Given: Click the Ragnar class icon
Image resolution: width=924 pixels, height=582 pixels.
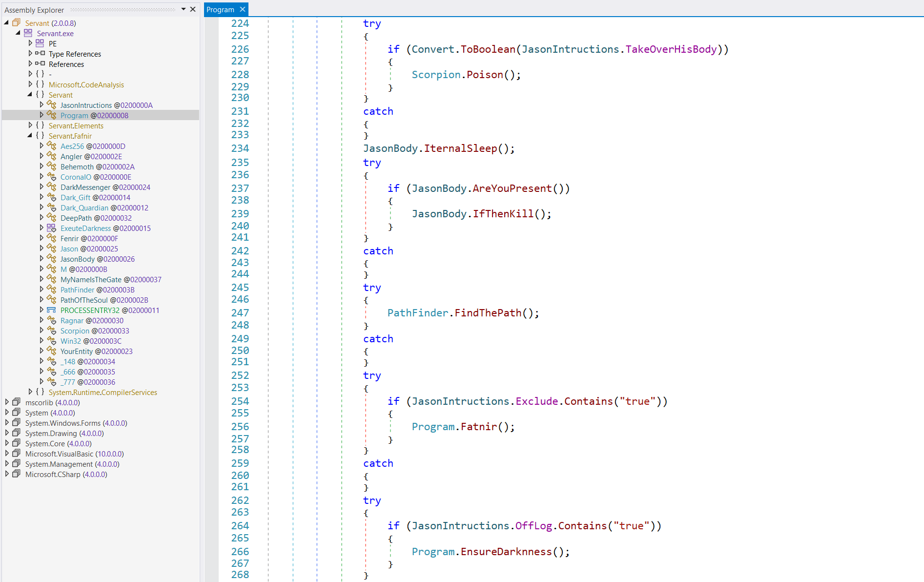Looking at the screenshot, I should (x=51, y=320).
